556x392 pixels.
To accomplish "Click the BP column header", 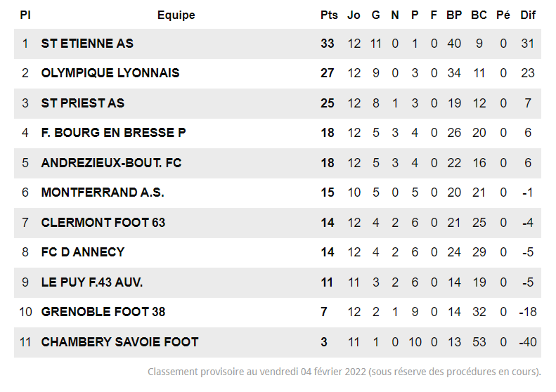I will (454, 15).
